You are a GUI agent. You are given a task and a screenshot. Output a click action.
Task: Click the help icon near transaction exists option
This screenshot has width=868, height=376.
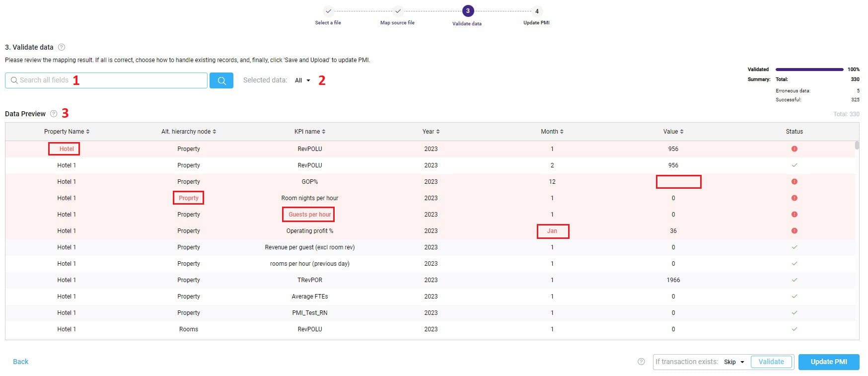(x=641, y=362)
